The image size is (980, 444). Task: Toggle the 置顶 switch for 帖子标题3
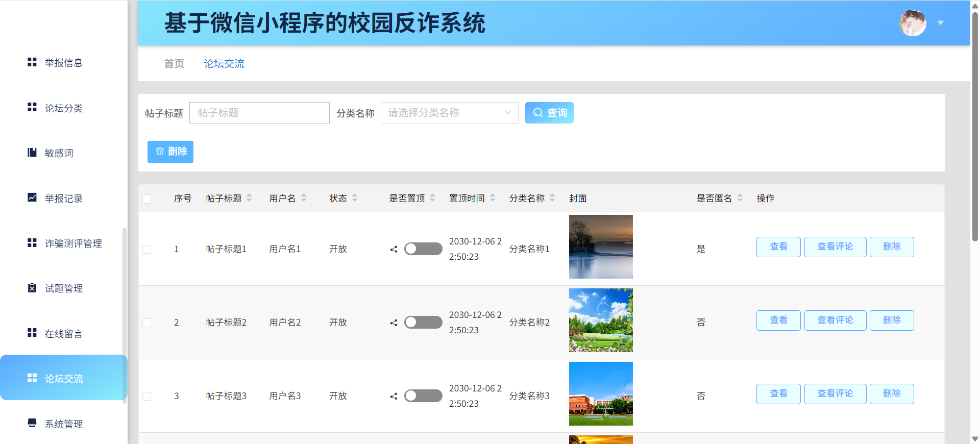[423, 396]
